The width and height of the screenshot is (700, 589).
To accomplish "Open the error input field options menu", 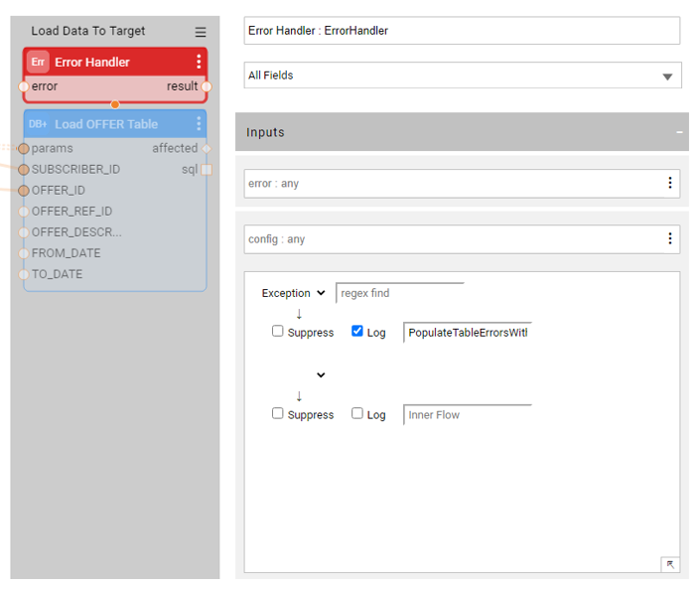I will pyautogui.click(x=670, y=183).
